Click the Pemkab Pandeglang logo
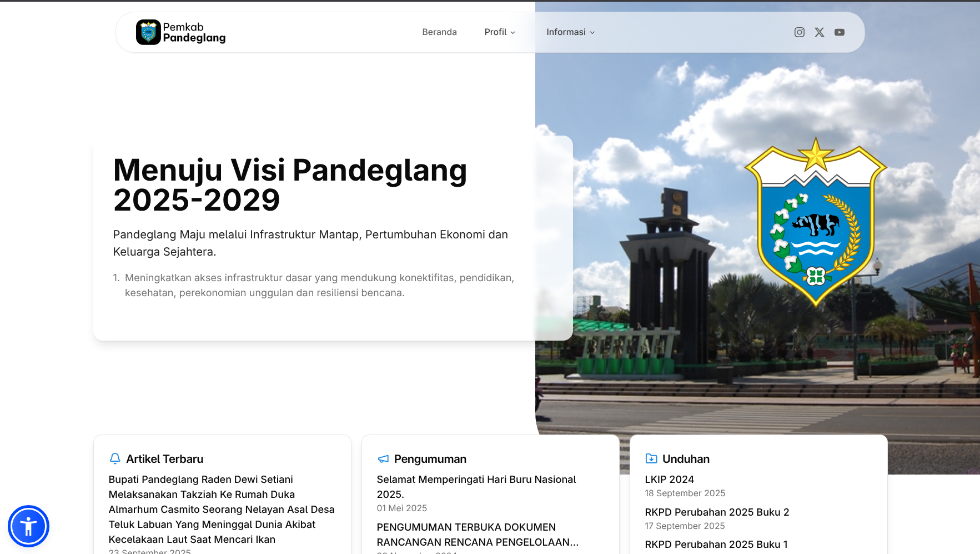980x554 pixels. [x=180, y=32]
